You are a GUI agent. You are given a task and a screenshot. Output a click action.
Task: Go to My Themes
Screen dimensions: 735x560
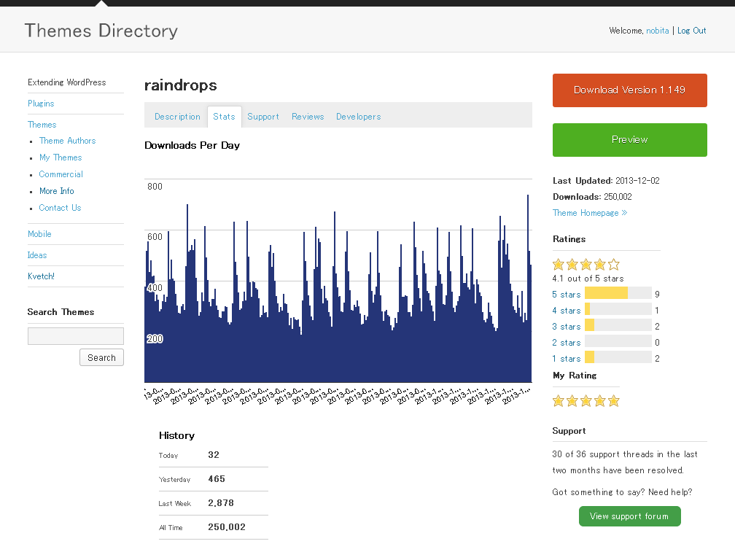(61, 157)
